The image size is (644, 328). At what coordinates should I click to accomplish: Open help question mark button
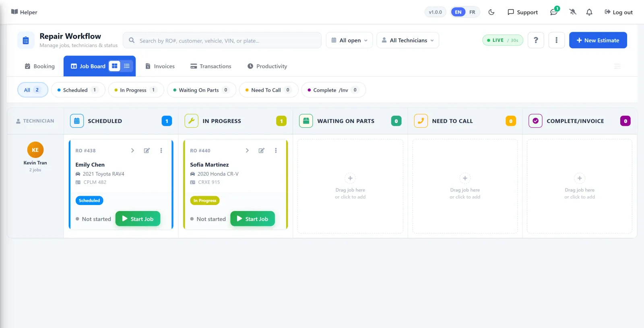coord(536,40)
